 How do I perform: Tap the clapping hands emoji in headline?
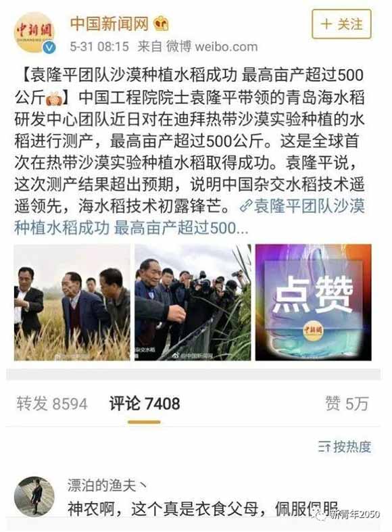(x=54, y=98)
